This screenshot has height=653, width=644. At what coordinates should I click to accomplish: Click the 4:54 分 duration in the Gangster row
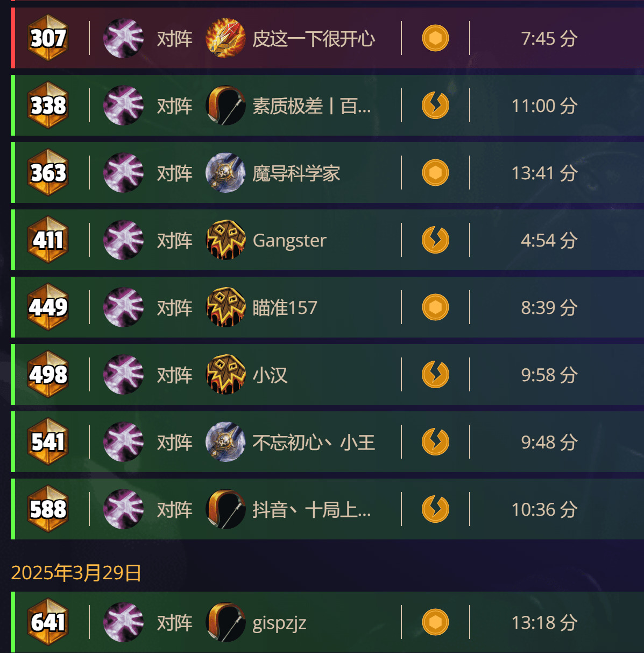tap(549, 240)
